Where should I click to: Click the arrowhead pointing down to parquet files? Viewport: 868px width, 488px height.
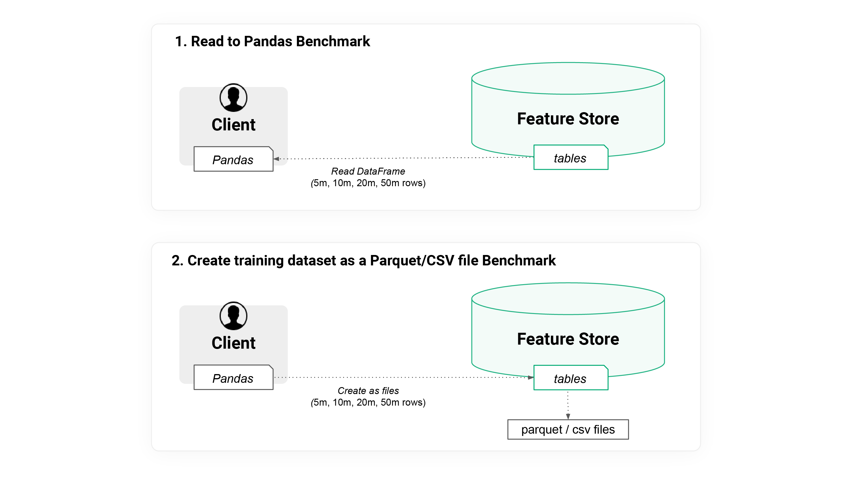(568, 416)
